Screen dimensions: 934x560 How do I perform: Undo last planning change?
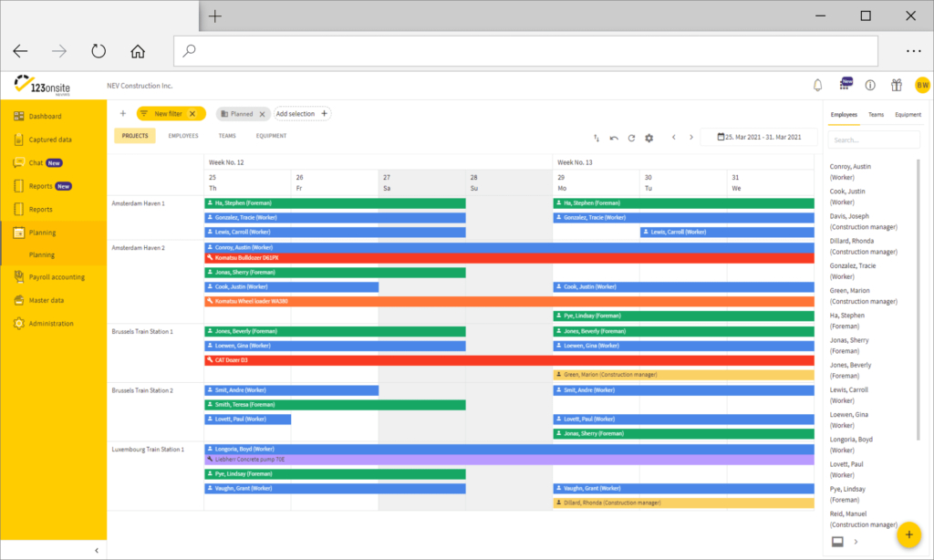tap(614, 138)
